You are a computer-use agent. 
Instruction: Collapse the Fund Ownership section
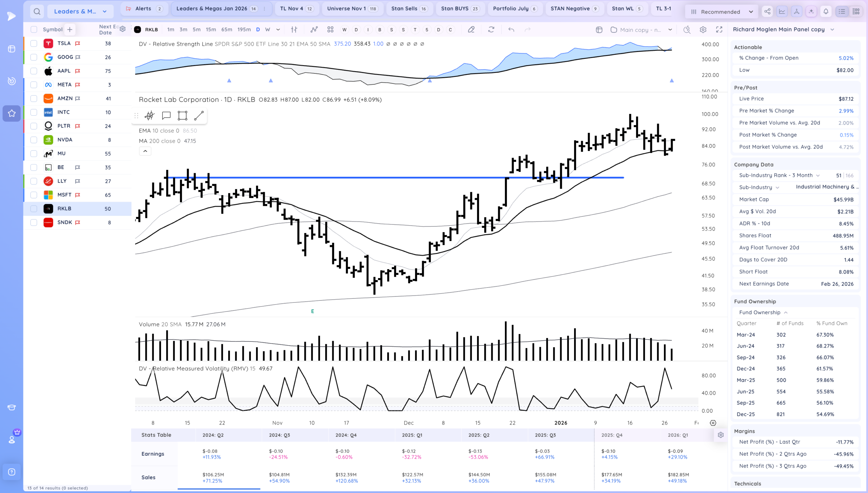(x=786, y=313)
